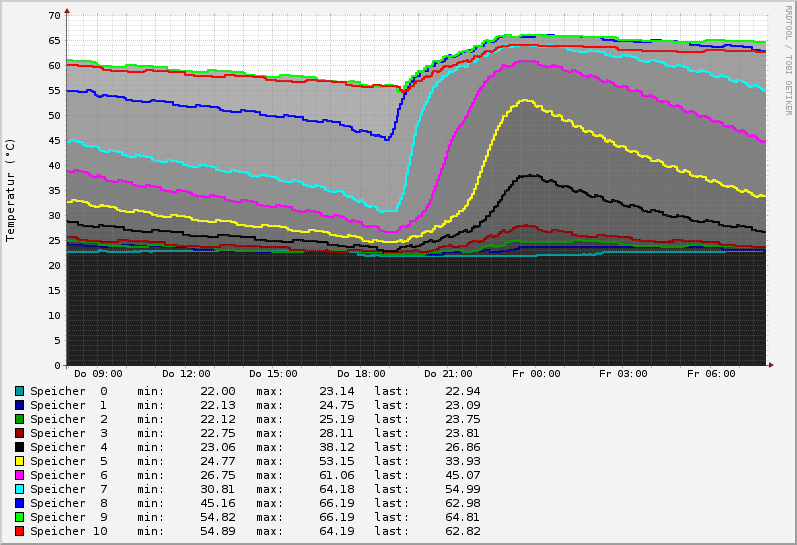This screenshot has width=797, height=545.
Task: Click the 70 value on the temperature axis
Action: coord(54,16)
